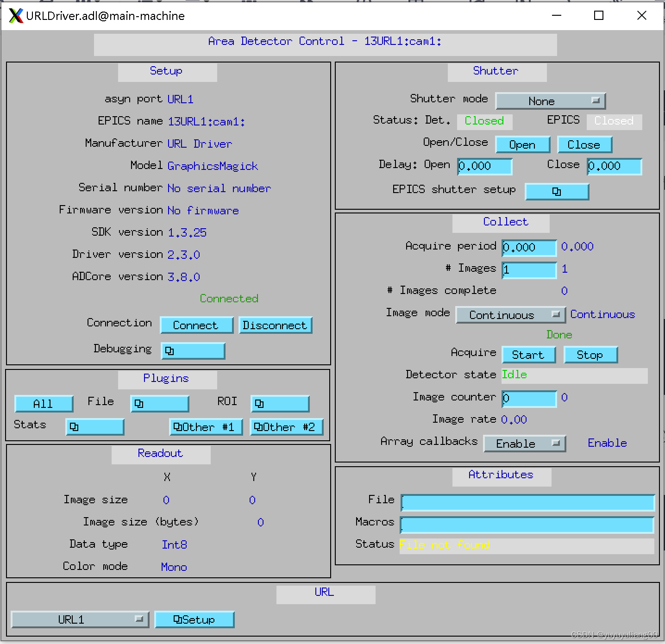
Task: Open the Shutter mode dropdown showing None
Action: tap(551, 101)
